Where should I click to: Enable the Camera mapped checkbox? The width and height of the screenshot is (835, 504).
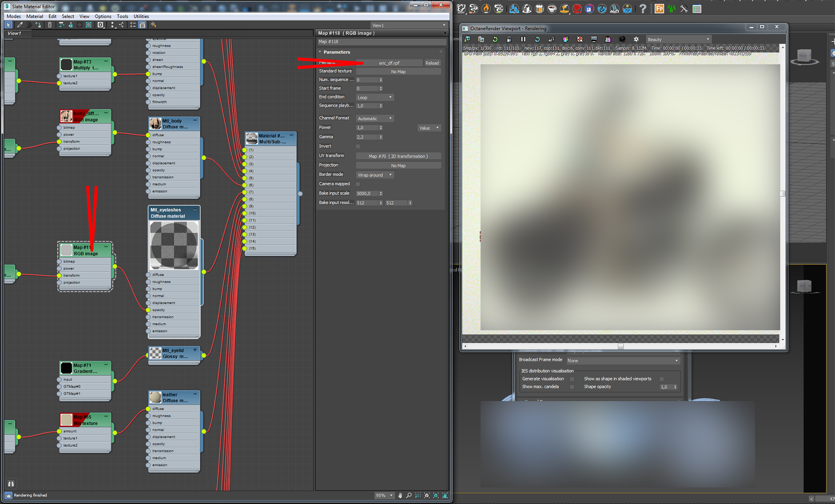[358, 184]
